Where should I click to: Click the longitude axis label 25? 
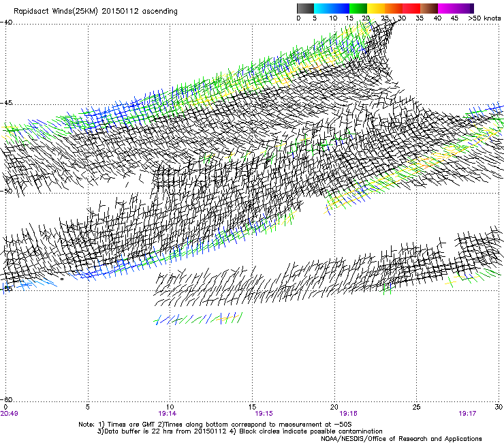click(416, 407)
